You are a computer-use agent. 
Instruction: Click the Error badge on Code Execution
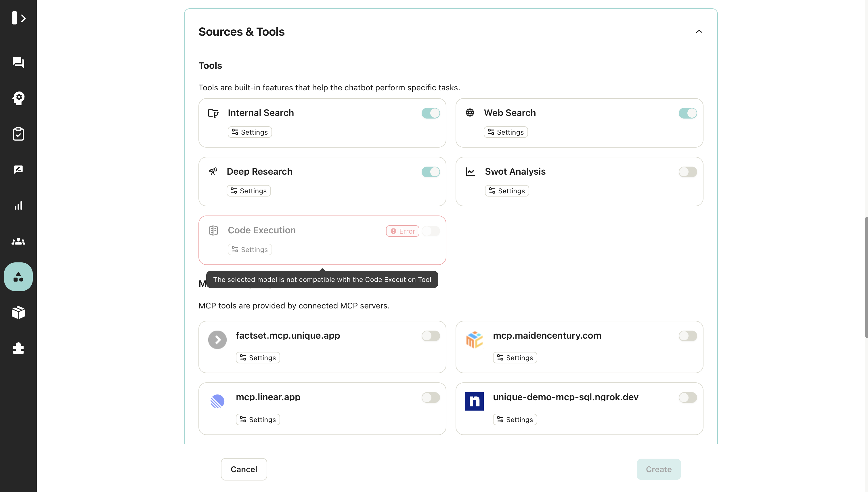[x=402, y=231]
